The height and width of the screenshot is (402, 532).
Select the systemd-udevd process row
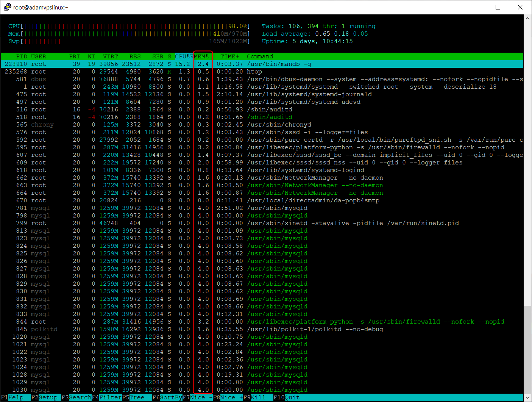click(262, 102)
